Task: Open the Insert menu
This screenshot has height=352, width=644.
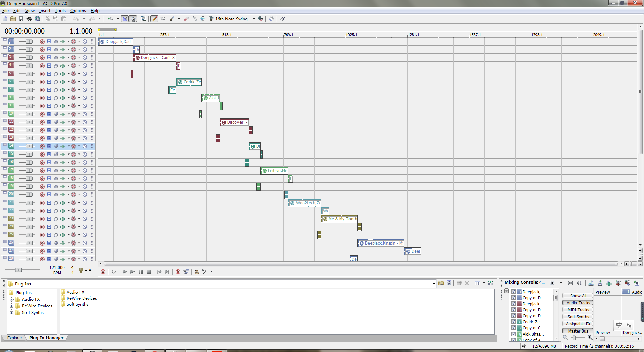Action: tap(45, 11)
